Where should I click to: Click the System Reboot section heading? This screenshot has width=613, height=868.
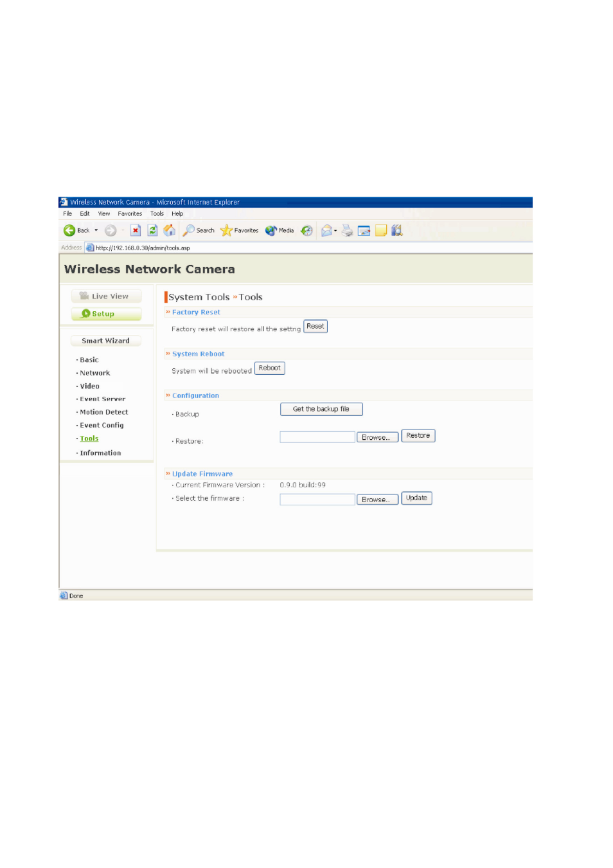coord(199,354)
